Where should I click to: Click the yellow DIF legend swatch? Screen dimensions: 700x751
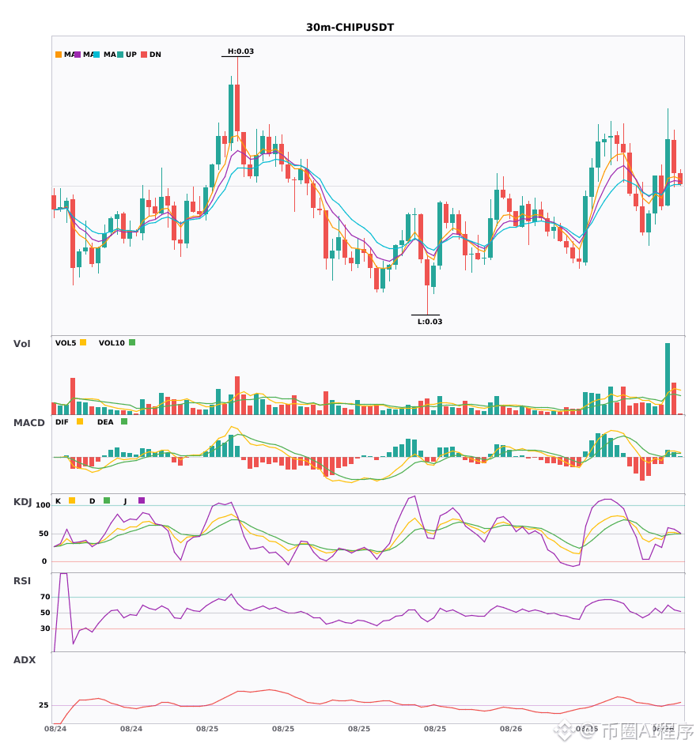coord(80,421)
